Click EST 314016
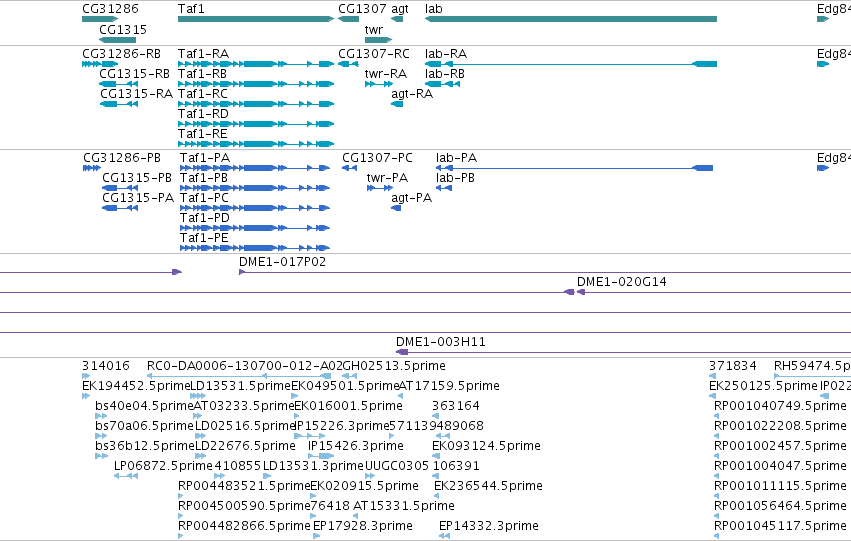Image resolution: width=851 pixels, height=541 pixels. [86, 376]
